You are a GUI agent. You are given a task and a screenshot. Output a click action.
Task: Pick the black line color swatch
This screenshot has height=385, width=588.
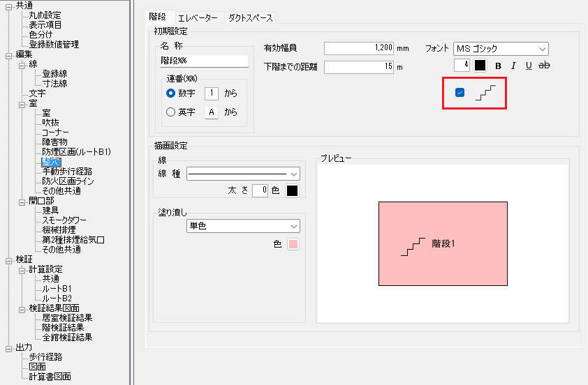292,190
